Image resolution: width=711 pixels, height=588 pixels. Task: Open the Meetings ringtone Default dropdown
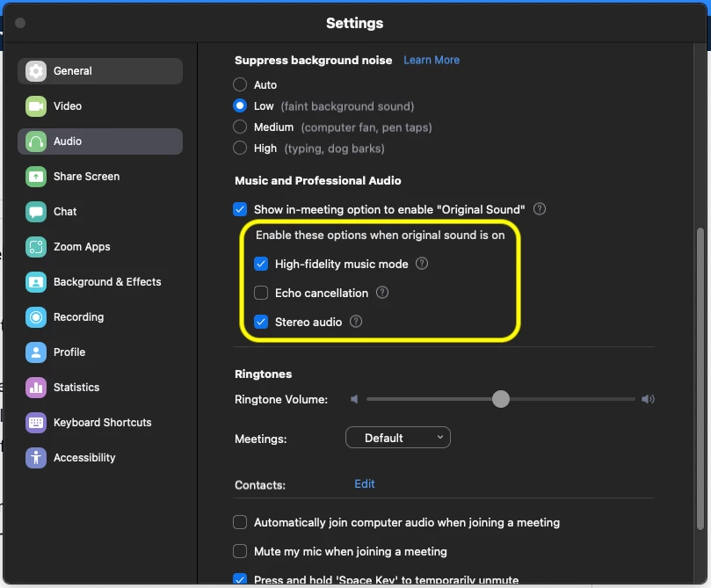coord(398,438)
